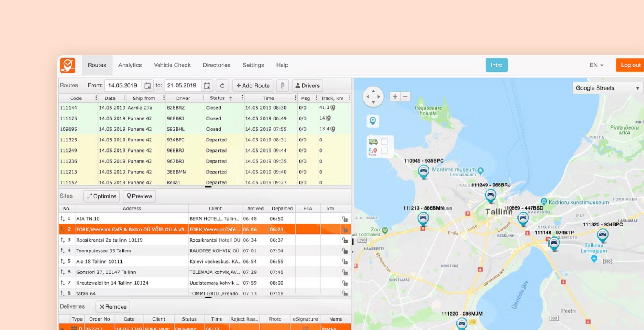Zoom in using the map plus icon
The height and width of the screenshot is (330, 644).
click(394, 97)
